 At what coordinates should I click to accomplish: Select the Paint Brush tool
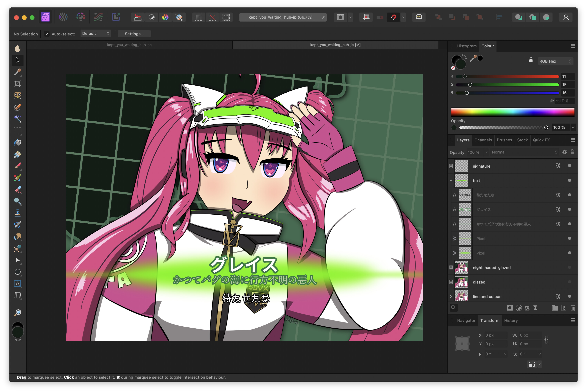pos(17,166)
